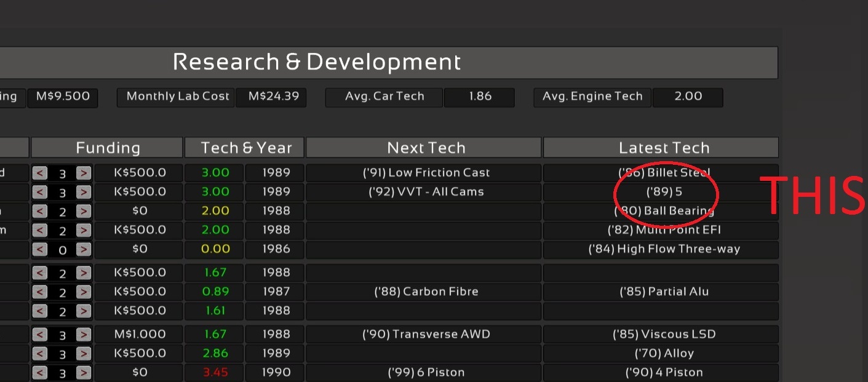Viewport: 868px width, 382px height.
Task: Increase funding in the VVT - All Cams row
Action: (84, 192)
